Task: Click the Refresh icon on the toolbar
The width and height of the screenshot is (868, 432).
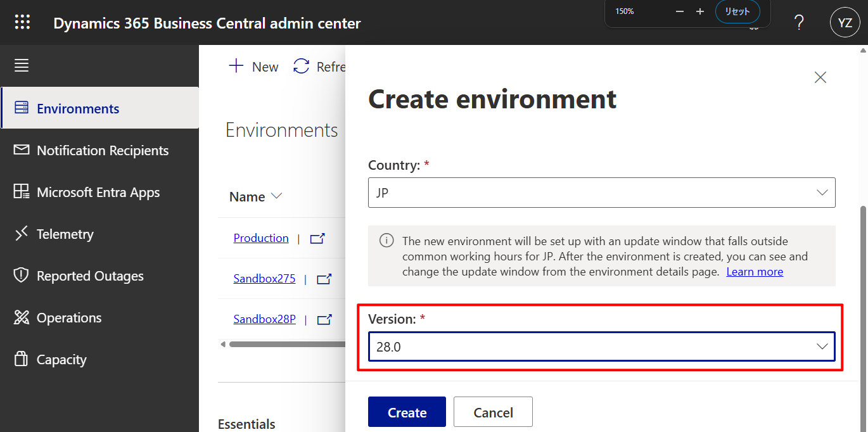Action: point(300,66)
